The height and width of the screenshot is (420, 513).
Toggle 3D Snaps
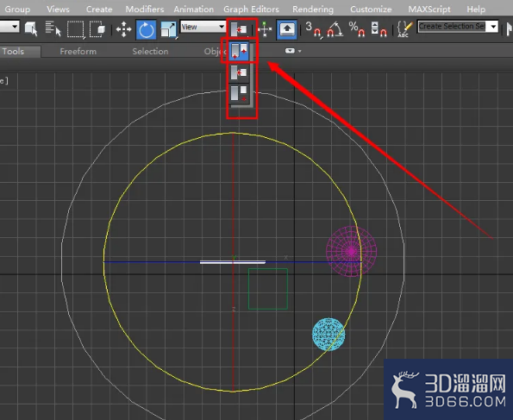pos(314,29)
